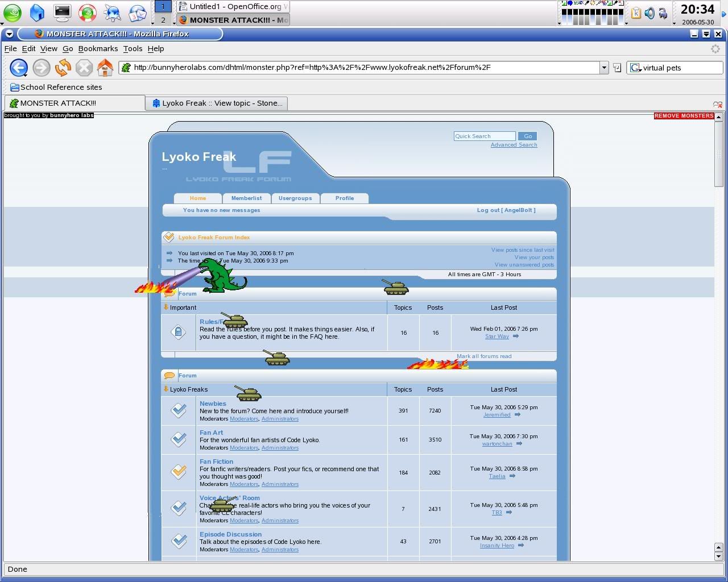Screen dimensions: 728x582
Task: Reload the current page
Action: [x=63, y=68]
